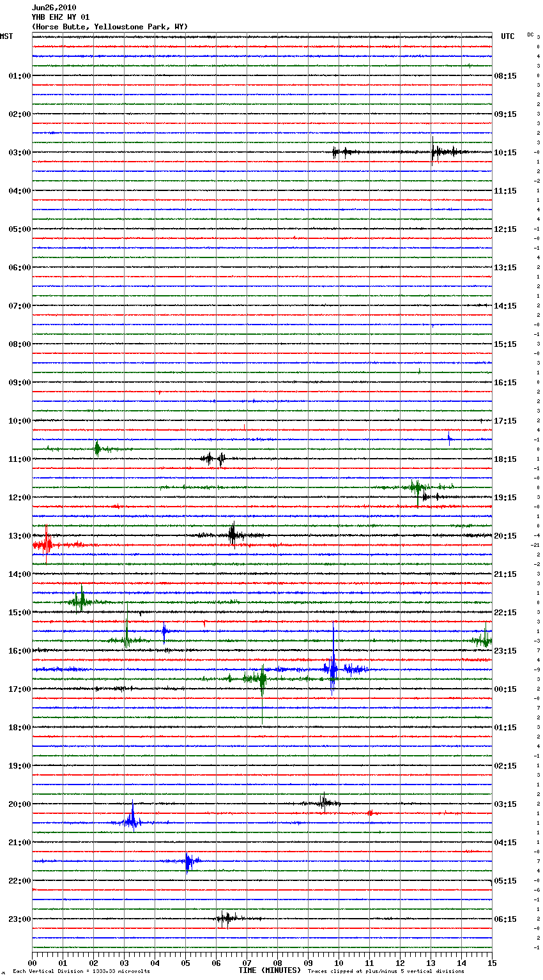Select the 17:00 MST time label

coord(20,689)
